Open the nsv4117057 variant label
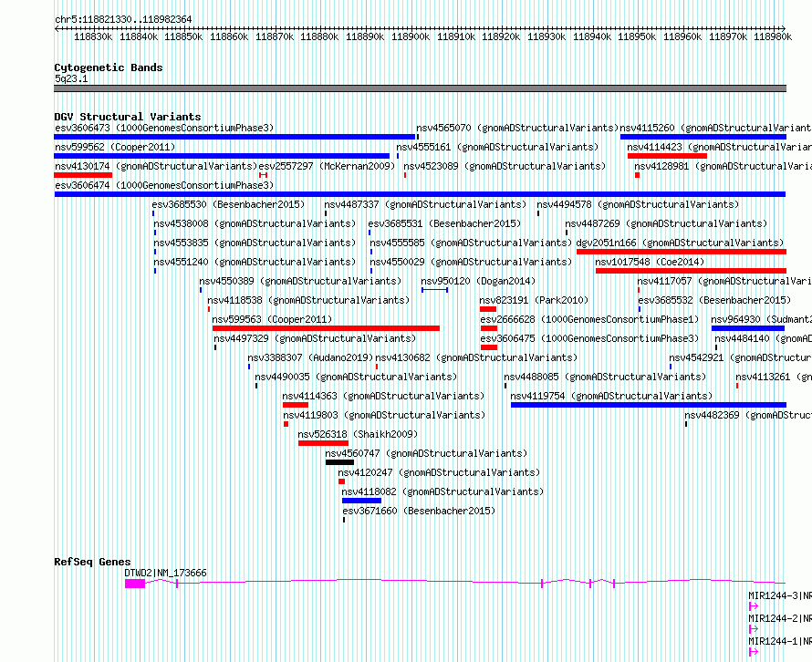 pos(724,281)
